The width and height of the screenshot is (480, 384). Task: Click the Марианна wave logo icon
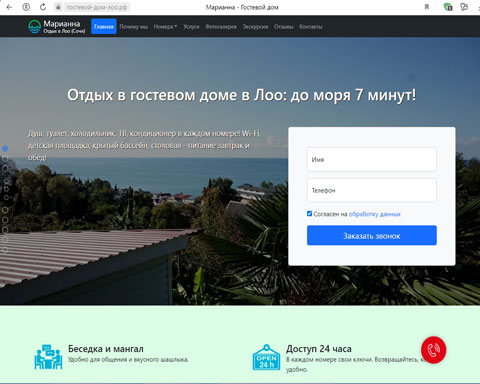pos(34,27)
